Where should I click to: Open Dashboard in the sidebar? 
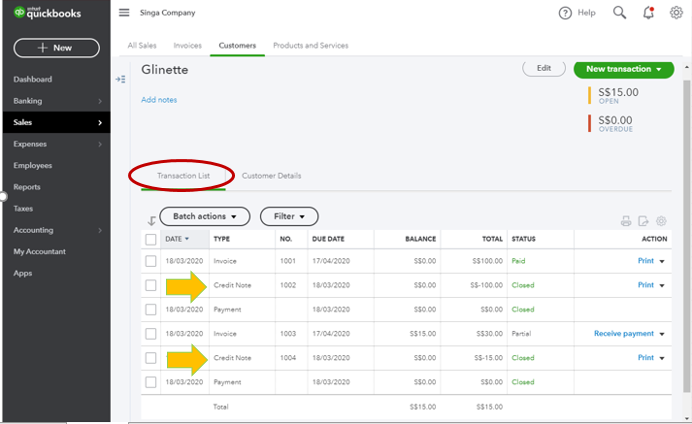tap(33, 79)
